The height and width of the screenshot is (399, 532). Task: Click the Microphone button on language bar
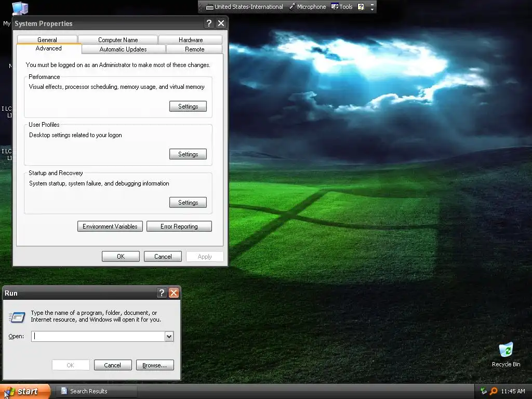tap(308, 7)
